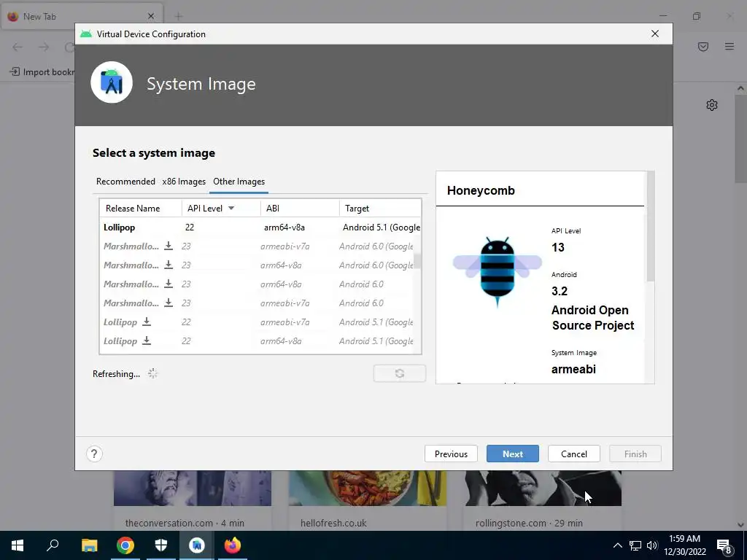This screenshot has width=747, height=560.
Task: Open Windows taskbar search
Action: tap(53, 545)
